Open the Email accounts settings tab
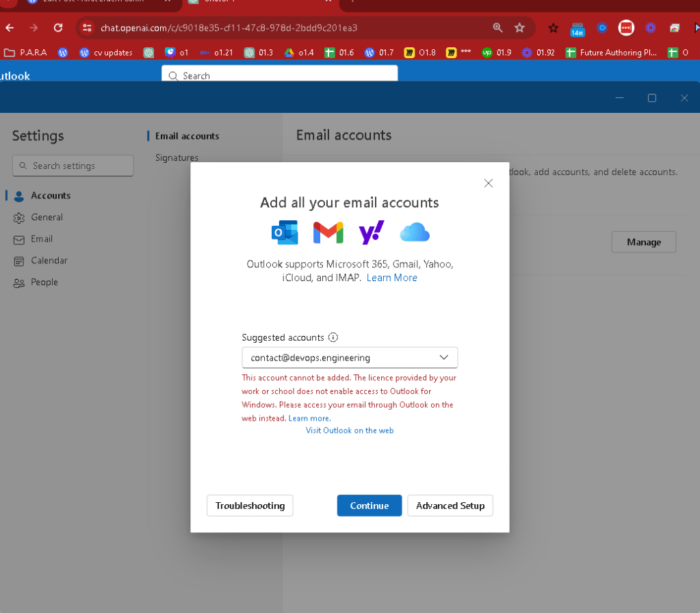Viewport: 700px width, 613px height. coord(187,136)
